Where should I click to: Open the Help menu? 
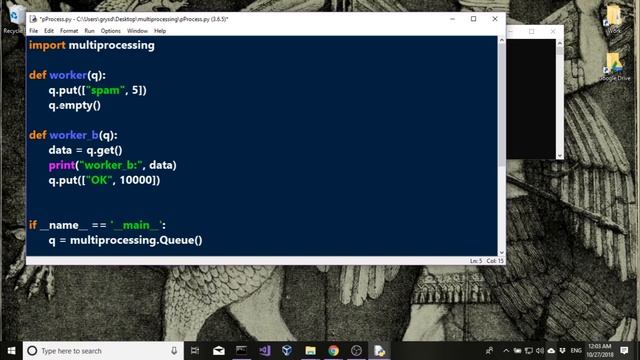point(160,31)
